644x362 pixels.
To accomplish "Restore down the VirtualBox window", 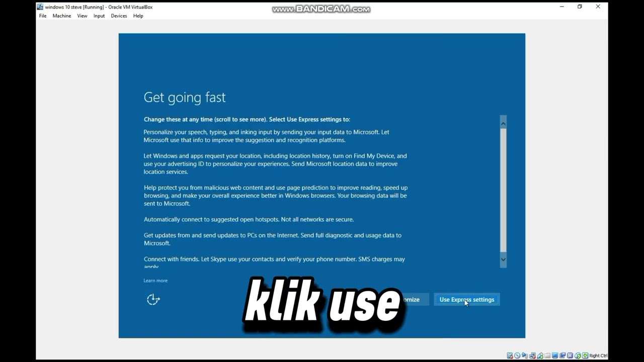I will (580, 7).
